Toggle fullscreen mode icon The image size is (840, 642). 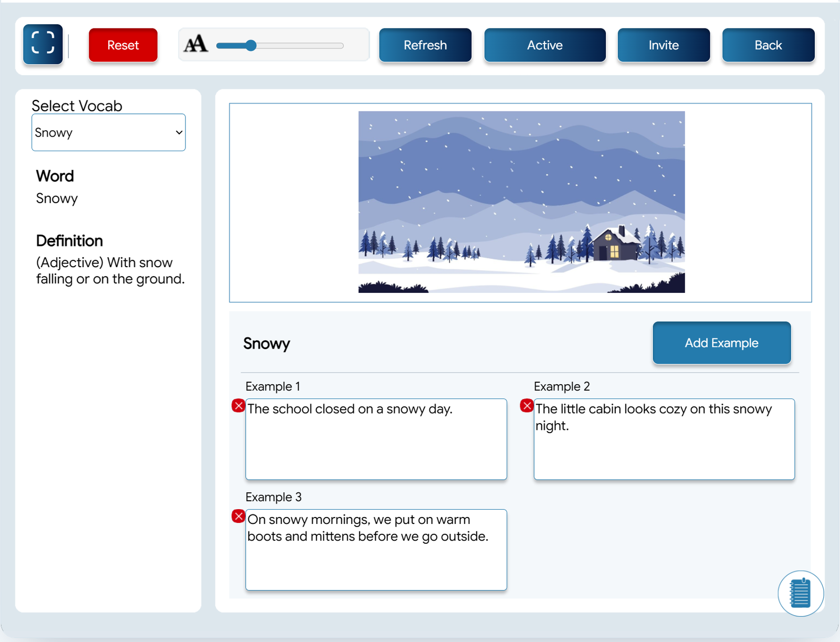tap(43, 44)
